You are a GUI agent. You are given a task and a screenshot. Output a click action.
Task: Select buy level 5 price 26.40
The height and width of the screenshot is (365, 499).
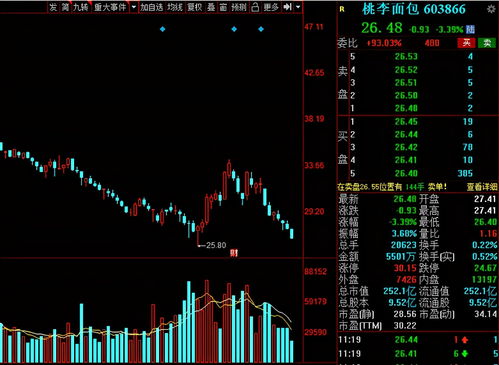(406, 173)
